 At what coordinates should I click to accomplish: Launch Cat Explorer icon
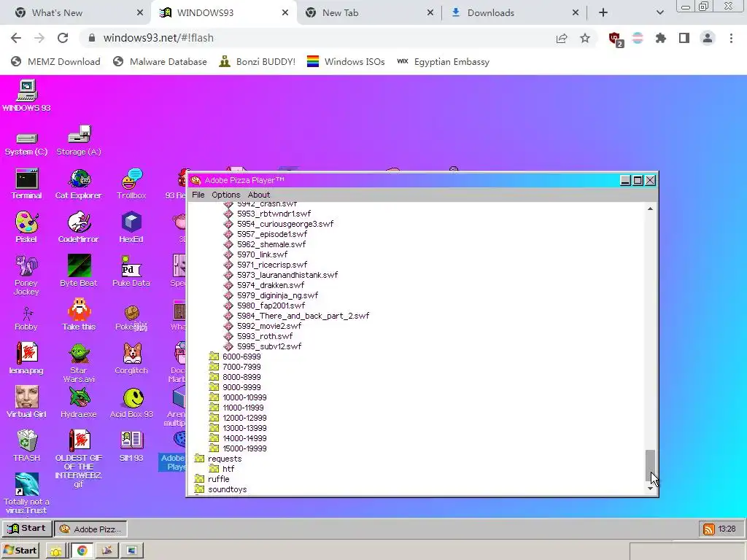tap(79, 184)
